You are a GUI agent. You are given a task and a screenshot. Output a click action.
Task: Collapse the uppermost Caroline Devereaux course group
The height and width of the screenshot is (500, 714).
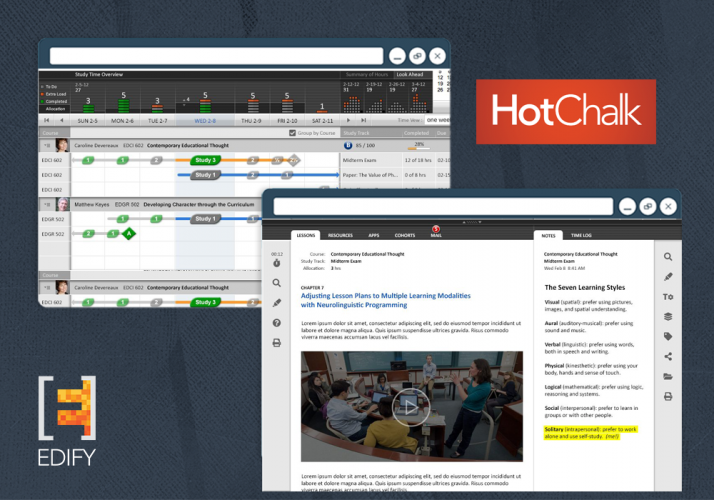47,146
